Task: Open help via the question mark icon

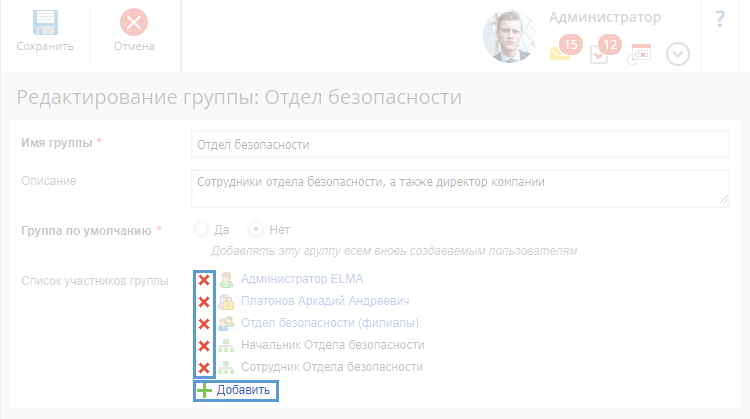Action: pyautogui.click(x=720, y=19)
